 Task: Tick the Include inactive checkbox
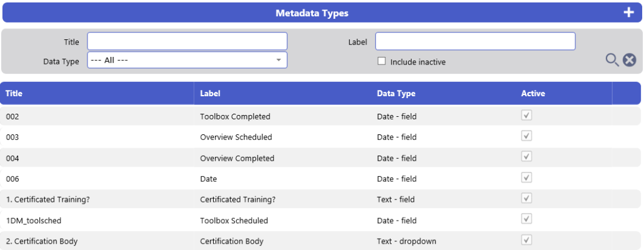[382, 61]
